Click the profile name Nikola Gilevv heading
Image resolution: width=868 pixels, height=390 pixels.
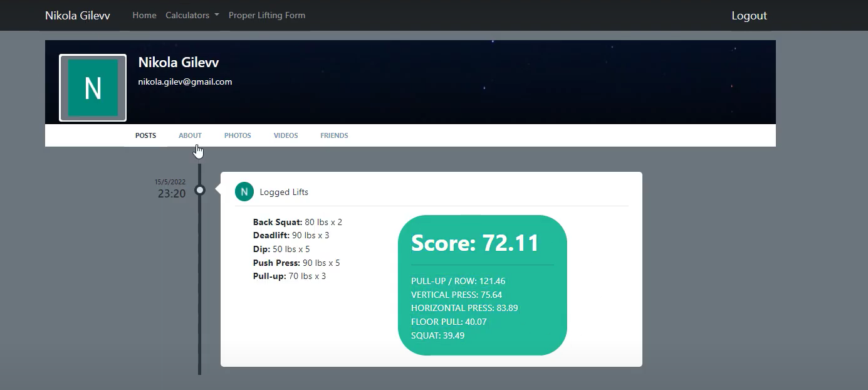click(179, 62)
